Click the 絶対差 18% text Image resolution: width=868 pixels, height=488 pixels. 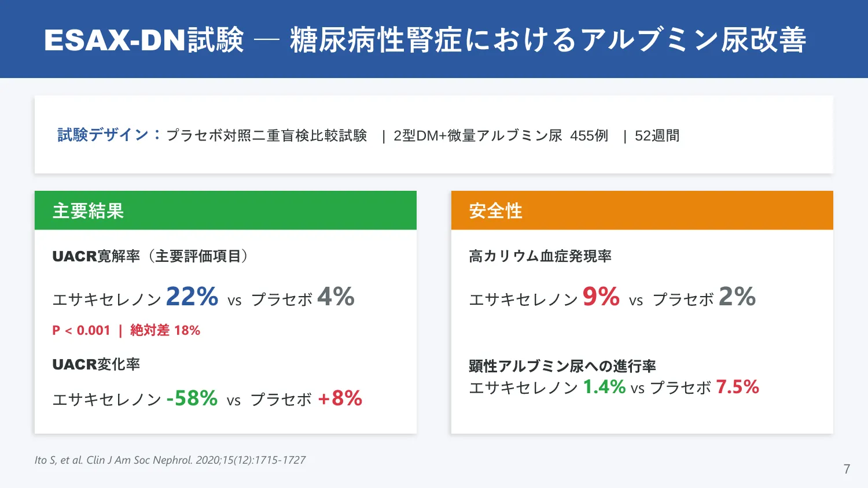165,330
